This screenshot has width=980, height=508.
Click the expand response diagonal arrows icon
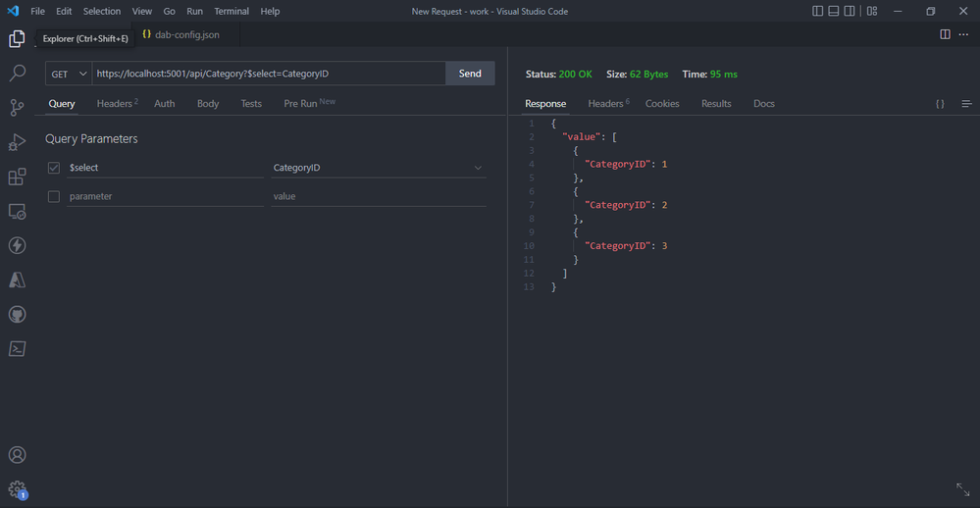pos(963,489)
